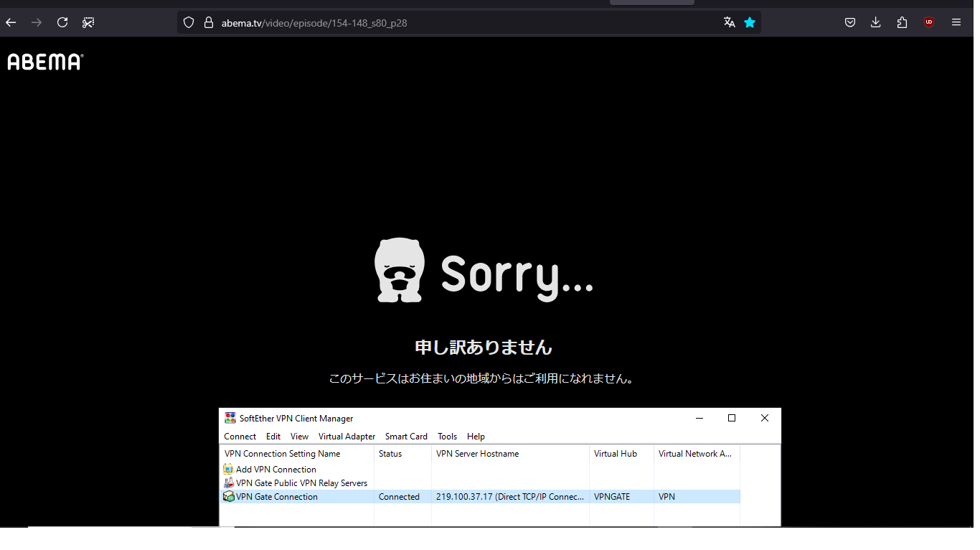The width and height of the screenshot is (980, 550).
Task: Select the VPN Gate Connection row
Action: [x=480, y=497]
